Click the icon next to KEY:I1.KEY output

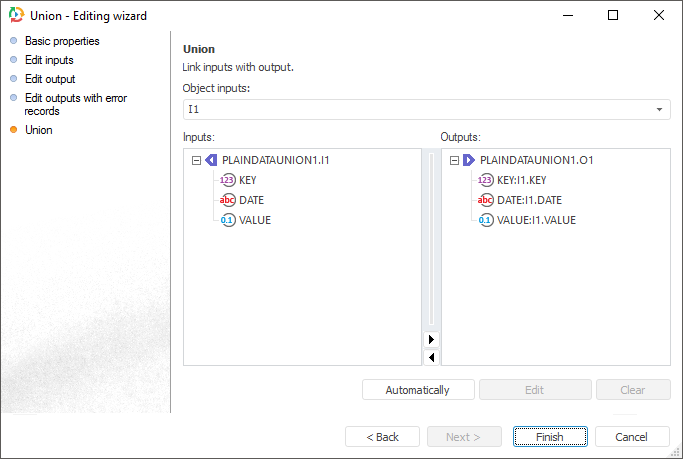[486, 180]
